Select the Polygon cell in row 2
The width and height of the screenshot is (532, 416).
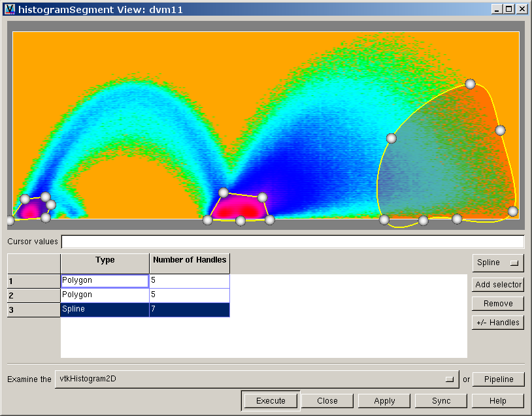(105, 295)
